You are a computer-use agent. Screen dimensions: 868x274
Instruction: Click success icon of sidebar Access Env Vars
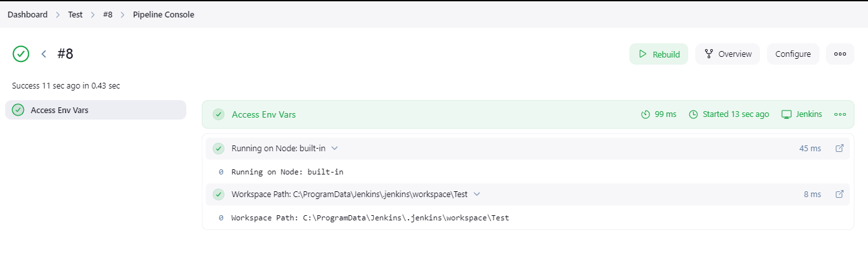[18, 110]
